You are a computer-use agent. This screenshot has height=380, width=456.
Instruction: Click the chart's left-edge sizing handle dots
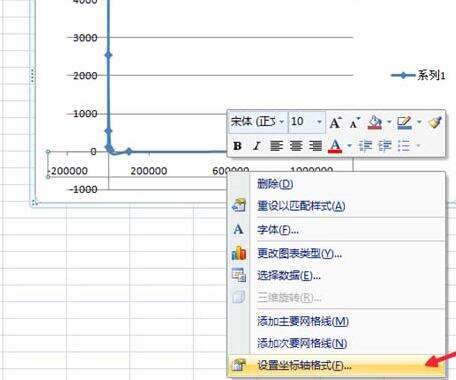coord(33,75)
